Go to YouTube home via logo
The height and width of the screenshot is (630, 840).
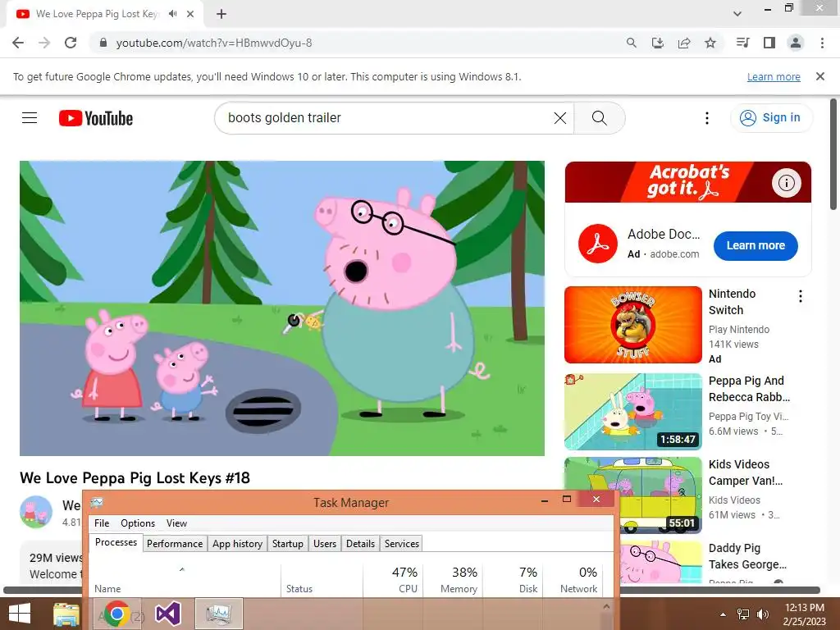pos(96,118)
